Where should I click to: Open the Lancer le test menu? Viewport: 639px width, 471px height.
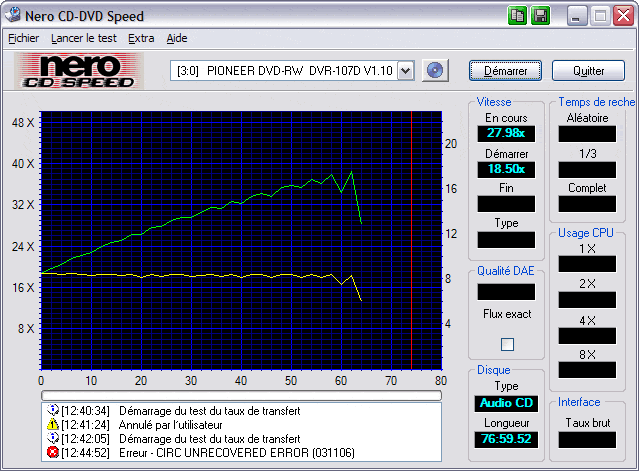pos(84,38)
